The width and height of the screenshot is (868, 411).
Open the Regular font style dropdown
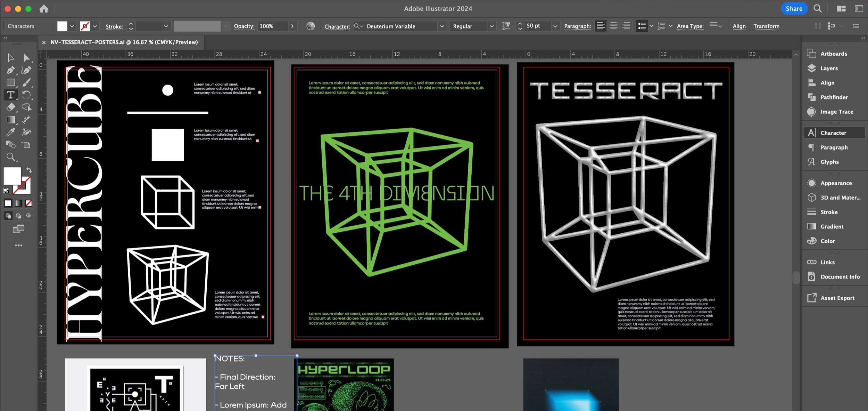491,26
